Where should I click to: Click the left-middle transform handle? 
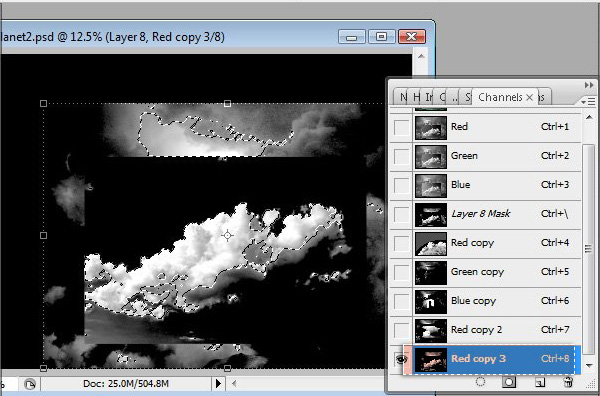click(43, 236)
